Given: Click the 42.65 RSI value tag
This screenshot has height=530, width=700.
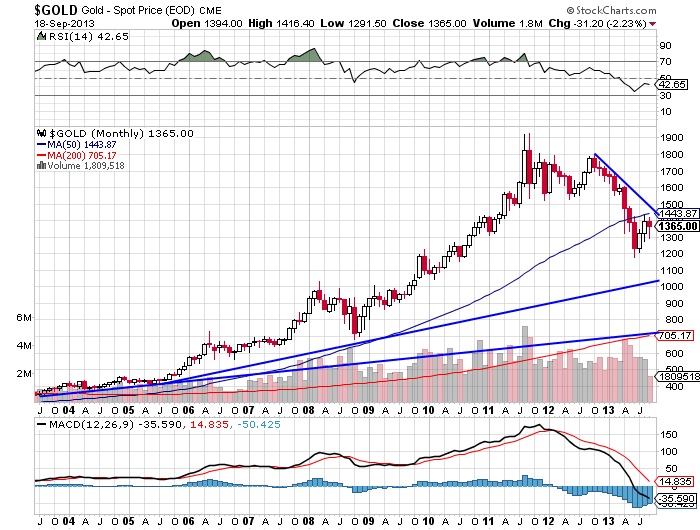Looking at the screenshot, I should coord(673,84).
